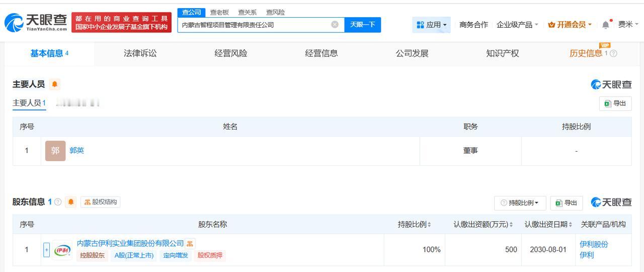Click the help icon next to 历史信息
Viewport: 644px width, 272px height.
point(613,53)
